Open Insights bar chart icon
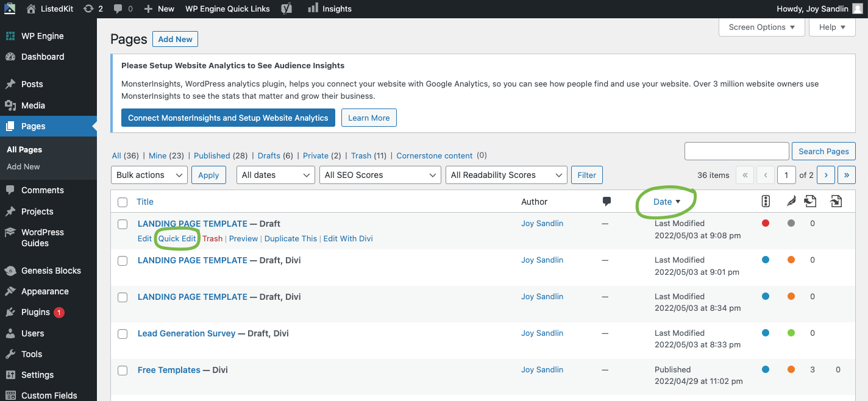The width and height of the screenshot is (868, 401). (313, 8)
